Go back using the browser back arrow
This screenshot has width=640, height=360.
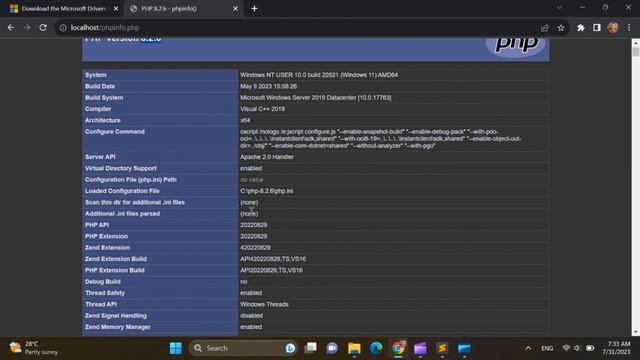11,28
